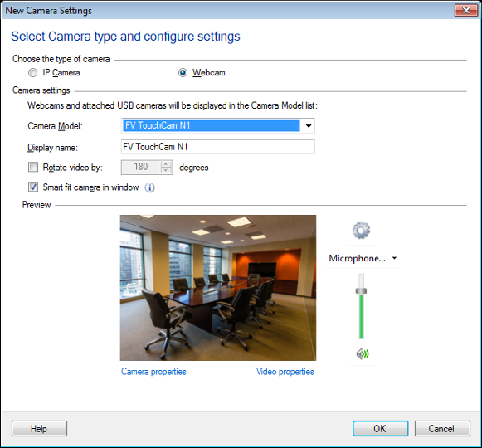Viewport: 482px width, 448px height.
Task: Uncheck Smart fit camera in window
Action: pyautogui.click(x=33, y=187)
